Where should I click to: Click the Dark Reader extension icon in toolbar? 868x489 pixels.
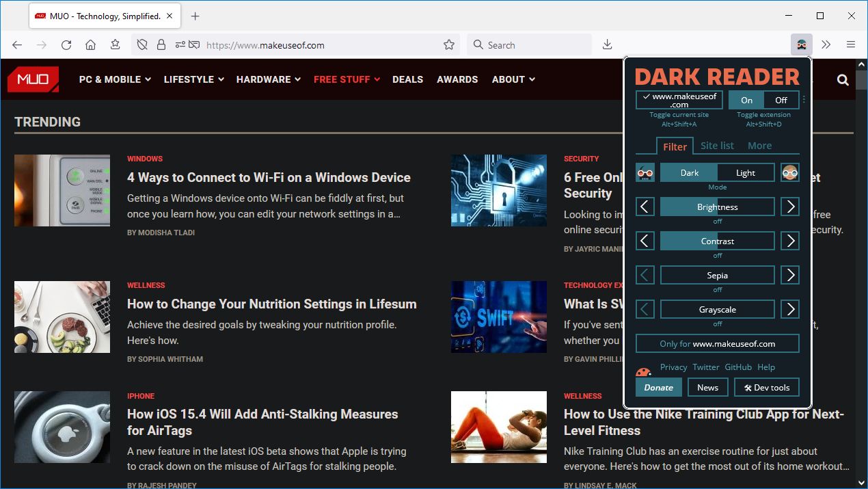(x=801, y=44)
